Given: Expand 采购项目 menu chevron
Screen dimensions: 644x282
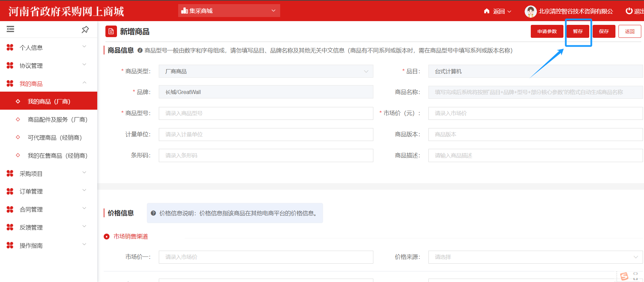Looking at the screenshot, I should 85,172.
